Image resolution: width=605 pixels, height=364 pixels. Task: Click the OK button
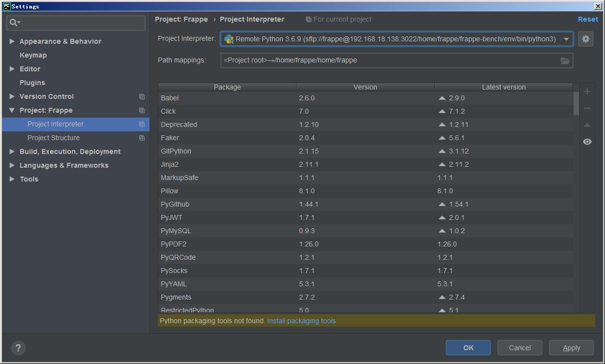468,348
